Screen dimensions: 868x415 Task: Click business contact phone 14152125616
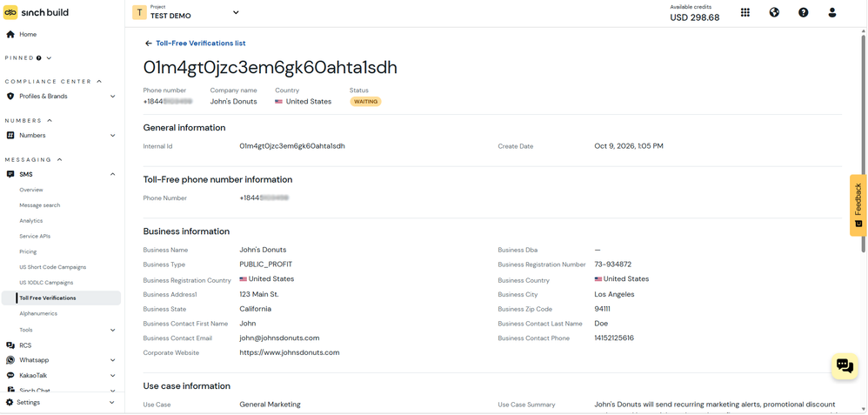point(614,338)
